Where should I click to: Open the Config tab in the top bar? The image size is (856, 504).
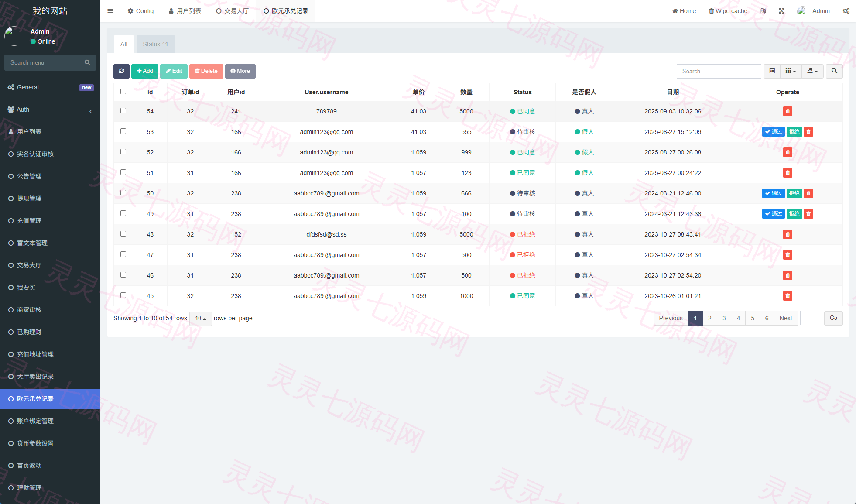pyautogui.click(x=140, y=11)
